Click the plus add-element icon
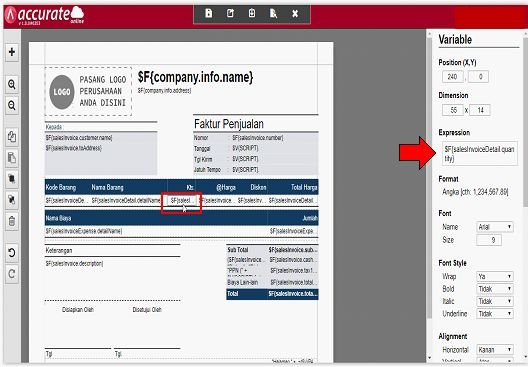528x367 pixels. [x=12, y=52]
